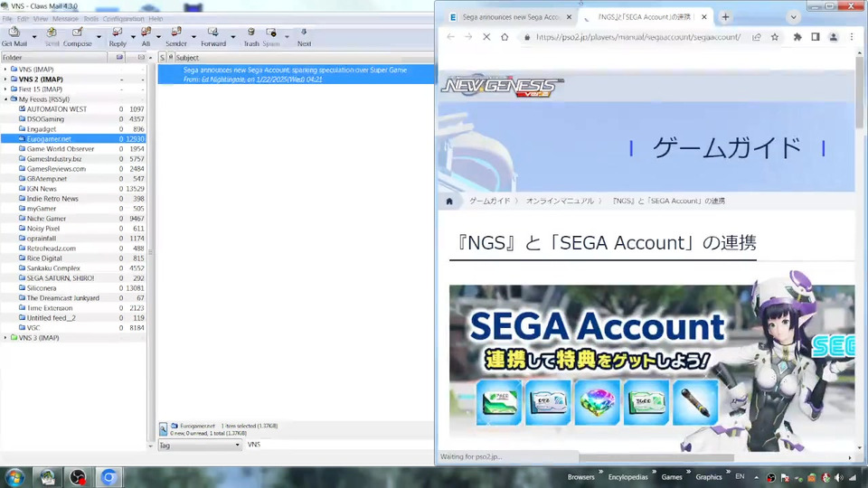The image size is (868, 488).
Task: Click Subject column header
Action: coord(304,58)
